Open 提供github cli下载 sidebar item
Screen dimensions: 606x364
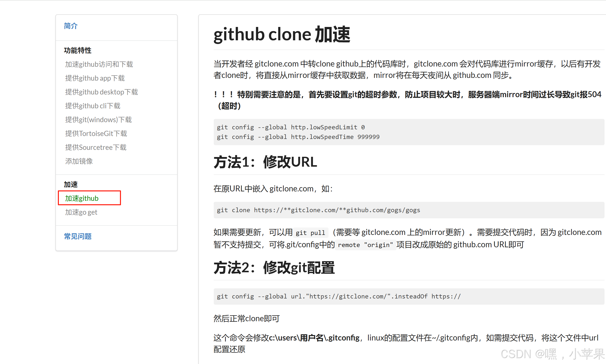click(93, 106)
